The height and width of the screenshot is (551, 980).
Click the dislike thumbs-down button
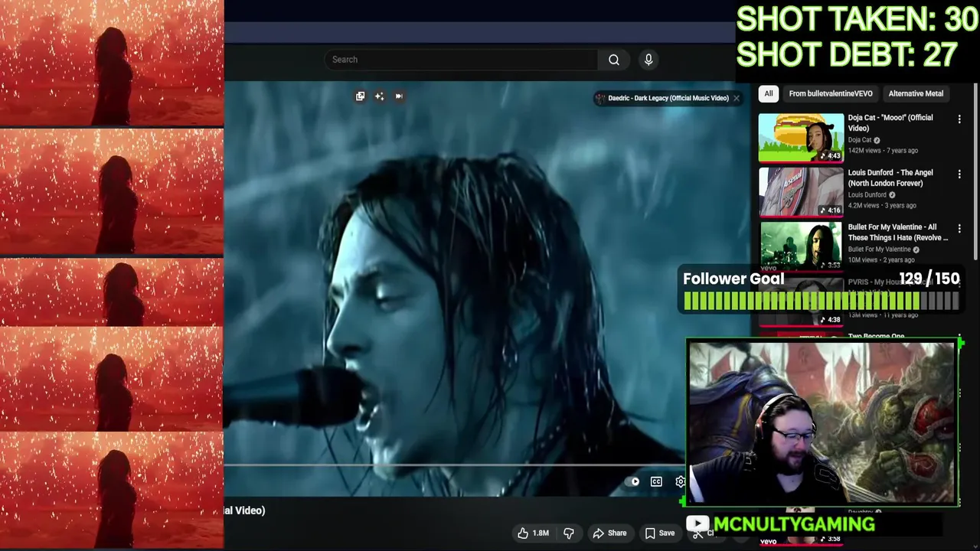569,533
